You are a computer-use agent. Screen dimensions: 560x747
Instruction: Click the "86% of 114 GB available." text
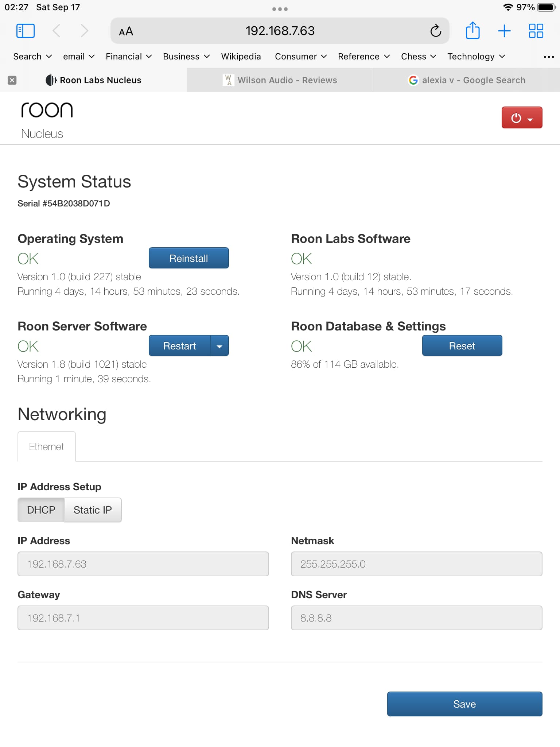point(345,364)
